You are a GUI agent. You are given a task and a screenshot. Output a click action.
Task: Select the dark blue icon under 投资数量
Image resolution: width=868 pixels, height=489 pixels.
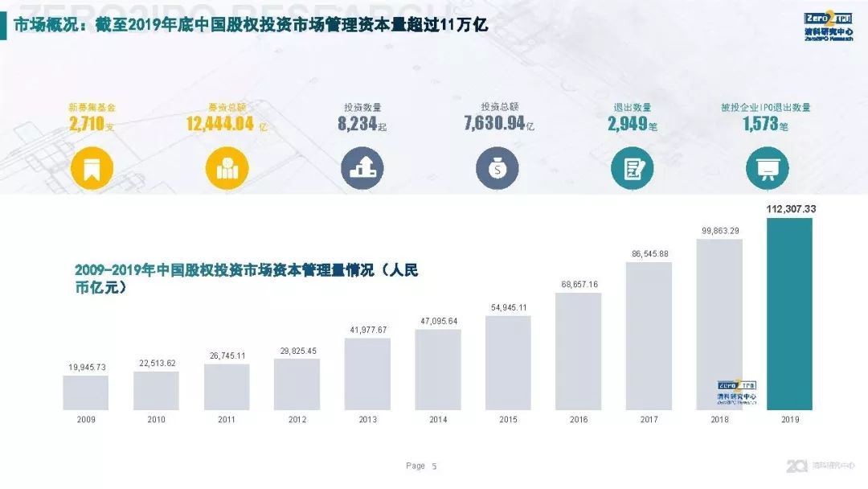(x=362, y=169)
